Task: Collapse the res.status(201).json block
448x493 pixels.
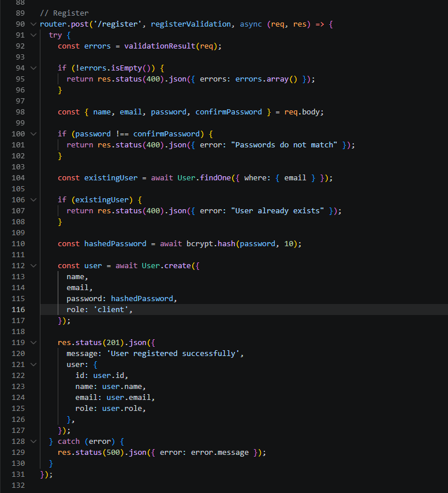Action: tap(33, 342)
